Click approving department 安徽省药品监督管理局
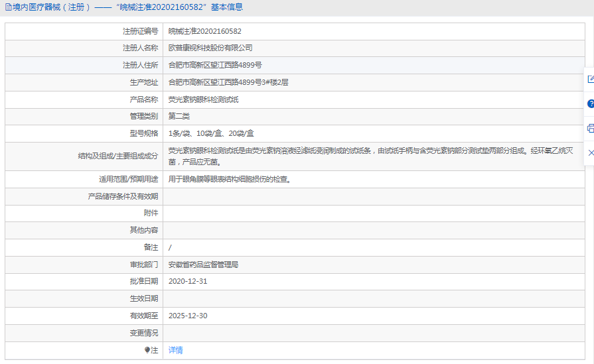The image size is (594, 364). 203,265
